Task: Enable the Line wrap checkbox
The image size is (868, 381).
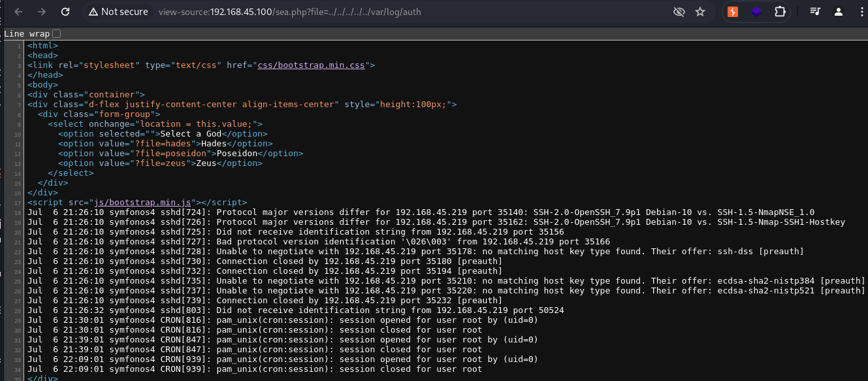Action: [56, 33]
